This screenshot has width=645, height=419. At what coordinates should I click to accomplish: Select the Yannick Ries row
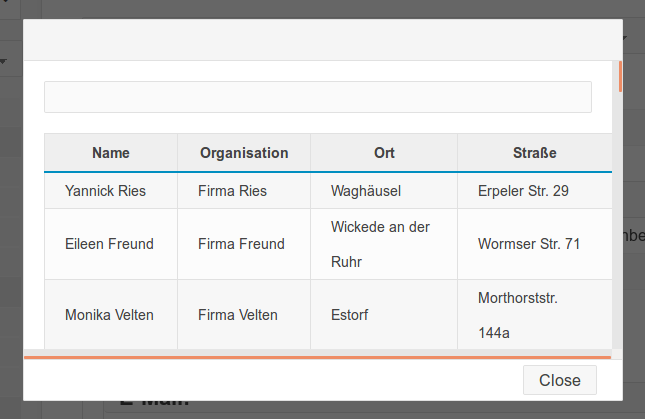(328, 191)
